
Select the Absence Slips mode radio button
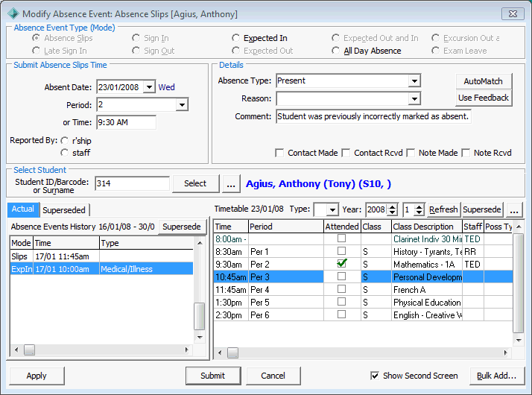tap(36, 38)
